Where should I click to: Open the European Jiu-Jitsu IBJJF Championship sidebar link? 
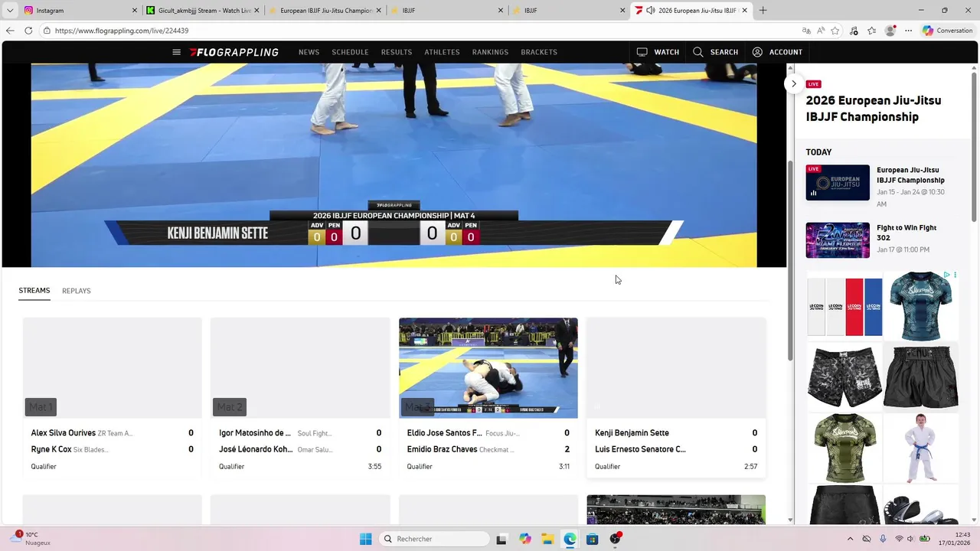pos(910,175)
